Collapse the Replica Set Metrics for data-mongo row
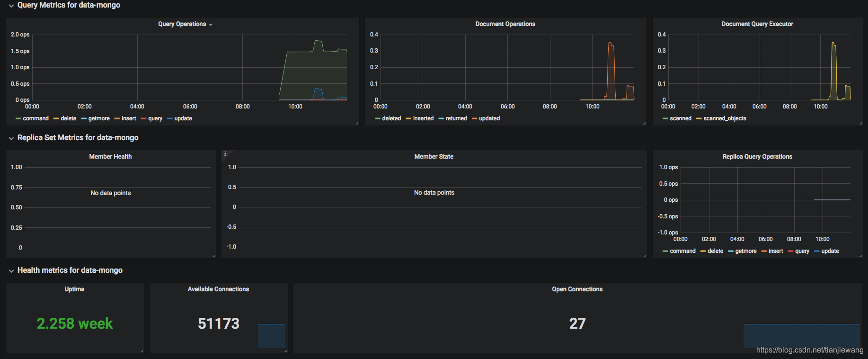The width and height of the screenshot is (868, 359). [x=73, y=138]
